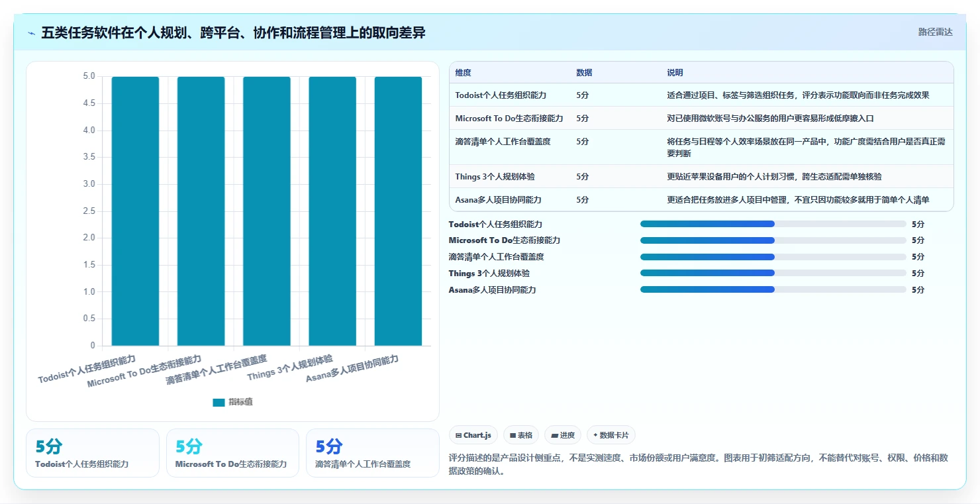Open the Todoist个人任务组织能力 score card
980x504 pixels.
[x=93, y=453]
